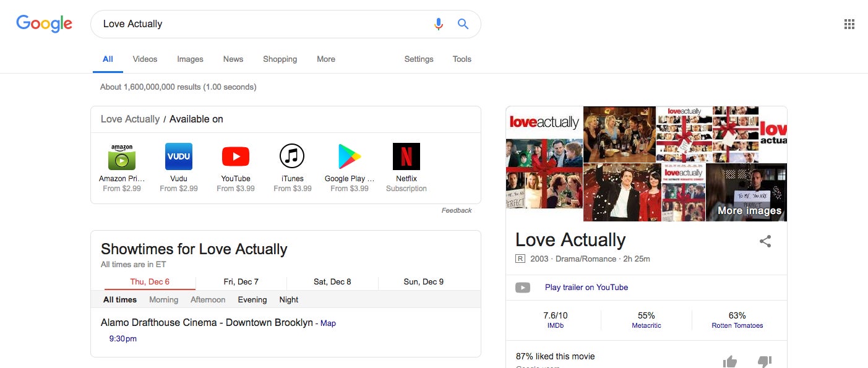Click the Google logo

point(44,24)
